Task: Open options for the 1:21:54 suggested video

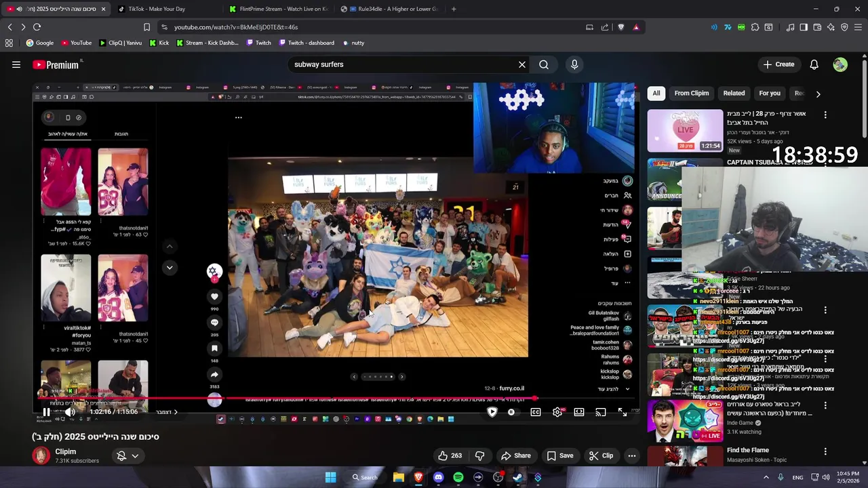Action: click(x=825, y=115)
